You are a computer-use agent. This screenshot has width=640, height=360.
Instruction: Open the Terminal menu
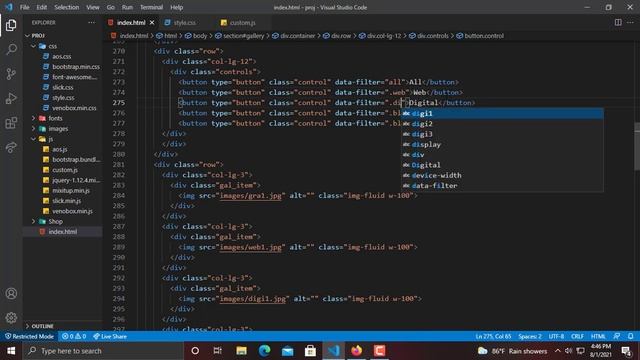(151, 7)
